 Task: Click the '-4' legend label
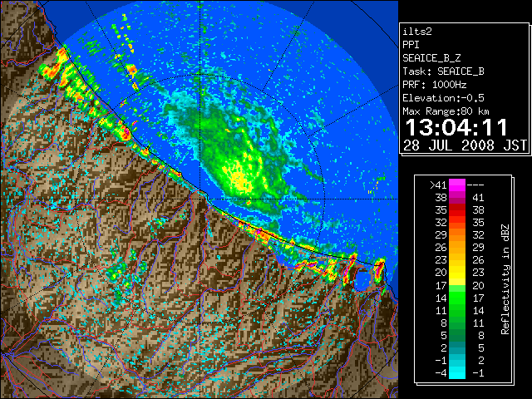(x=441, y=373)
